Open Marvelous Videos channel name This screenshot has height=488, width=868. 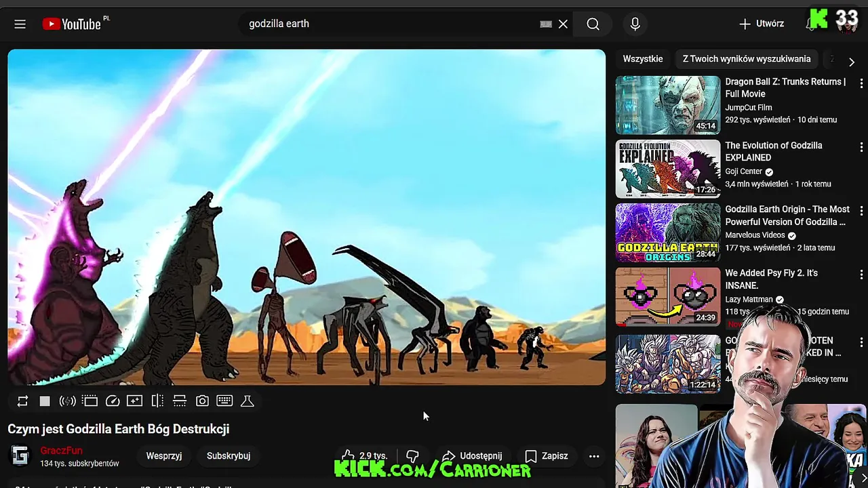(x=755, y=235)
